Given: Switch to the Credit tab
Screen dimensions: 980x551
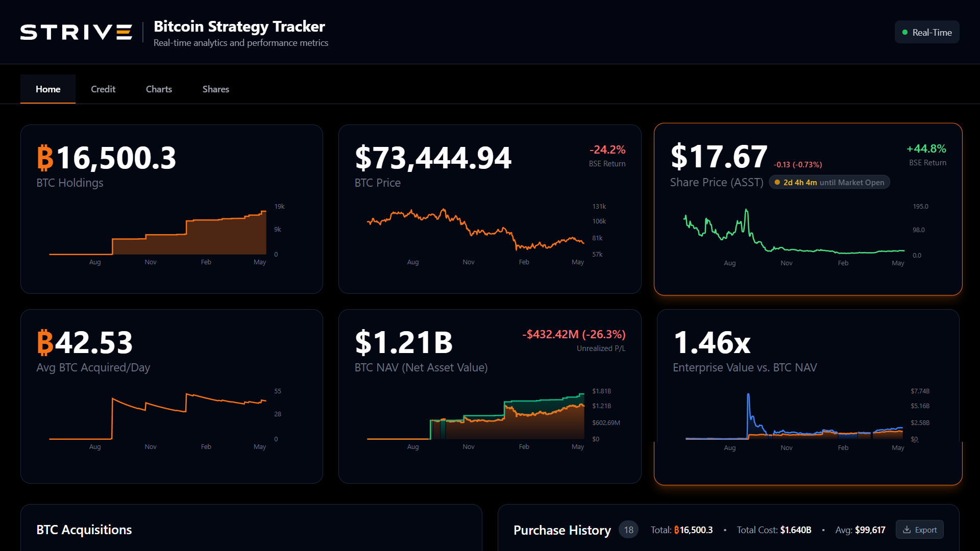Looking at the screenshot, I should pyautogui.click(x=103, y=89).
